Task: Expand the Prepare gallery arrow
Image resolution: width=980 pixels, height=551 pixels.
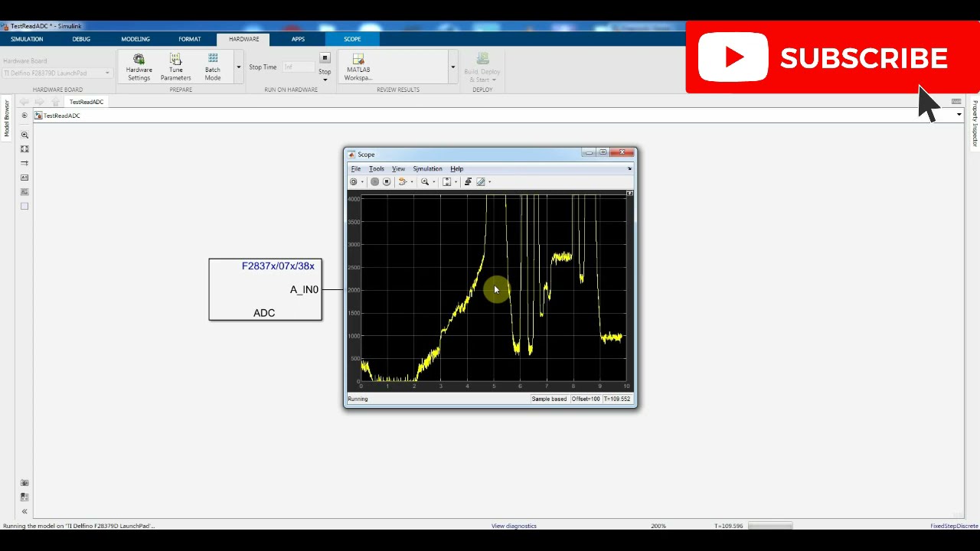Action: coord(238,67)
